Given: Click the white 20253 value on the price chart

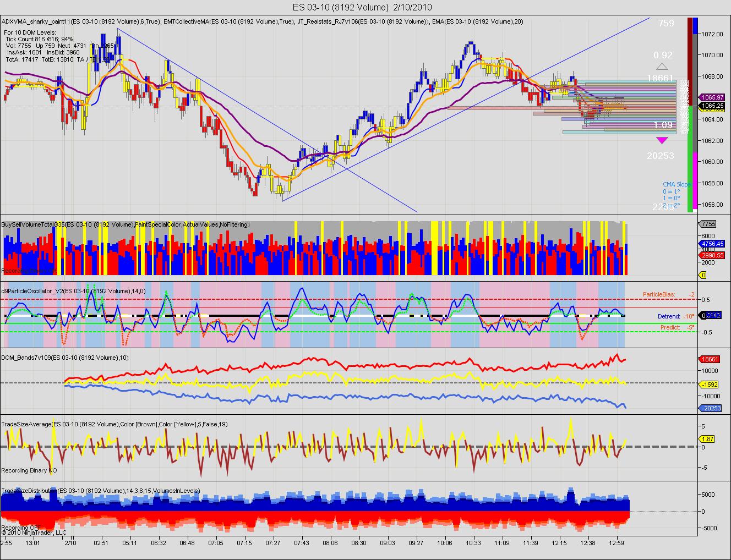Looking at the screenshot, I should pos(661,156).
